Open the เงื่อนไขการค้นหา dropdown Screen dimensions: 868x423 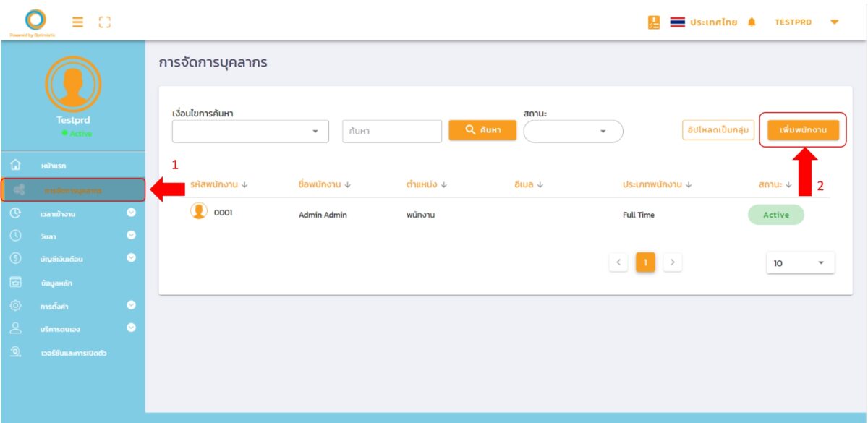(x=250, y=132)
